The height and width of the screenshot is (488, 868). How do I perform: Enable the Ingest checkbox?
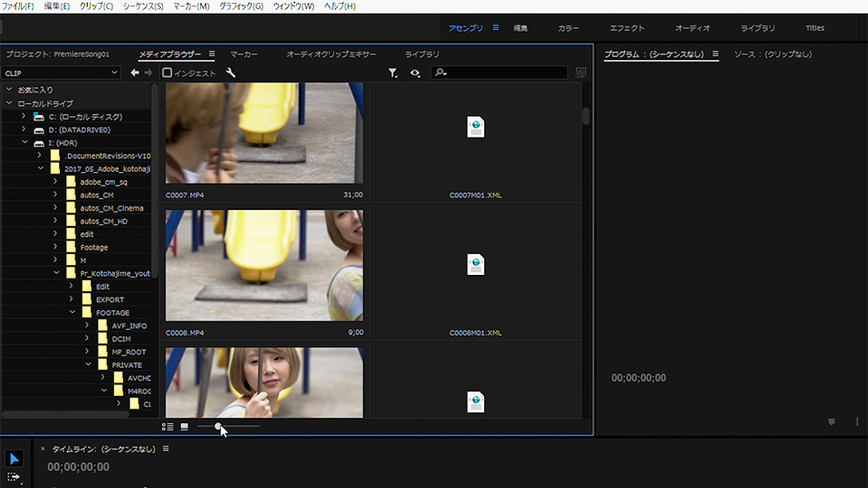[167, 73]
